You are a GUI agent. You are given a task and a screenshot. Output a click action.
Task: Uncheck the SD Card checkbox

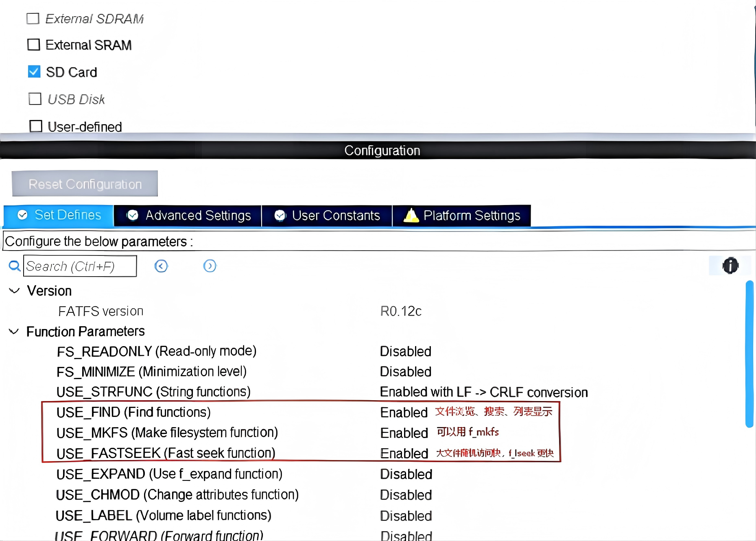tap(34, 72)
